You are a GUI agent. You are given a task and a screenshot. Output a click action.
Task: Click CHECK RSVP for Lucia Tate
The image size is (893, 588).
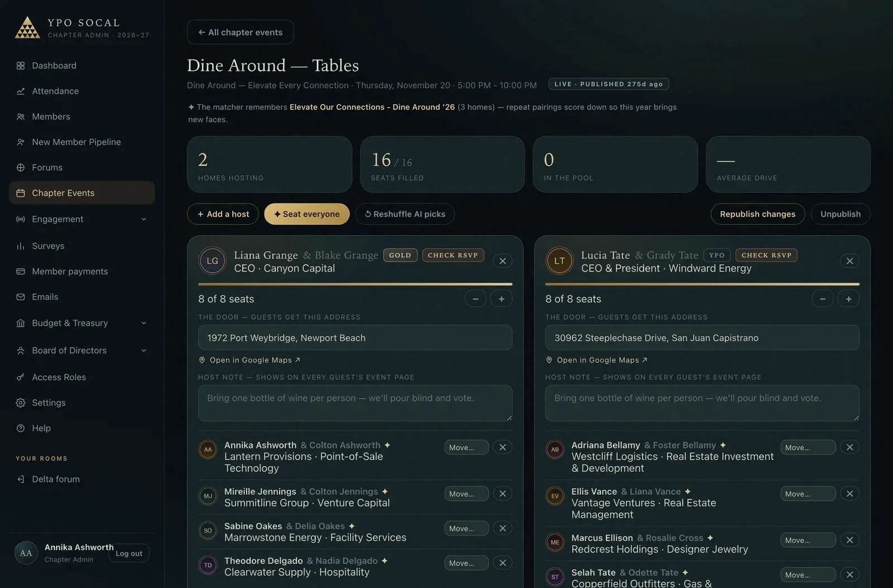(766, 256)
